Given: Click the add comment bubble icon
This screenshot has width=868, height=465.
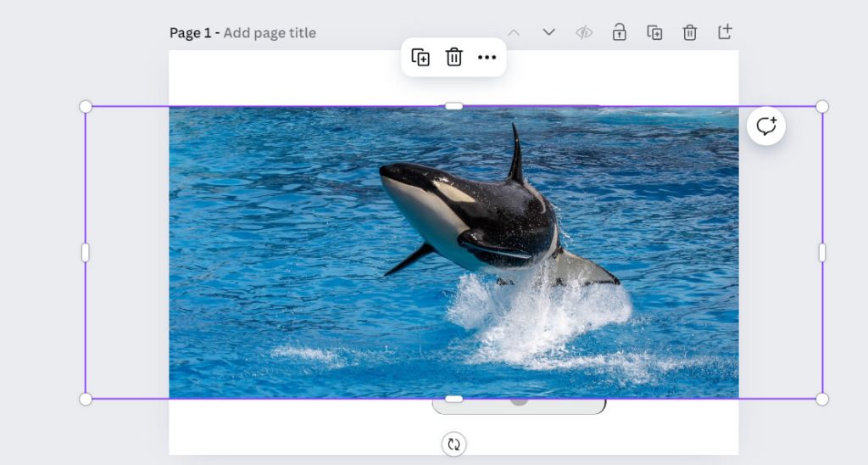Looking at the screenshot, I should [766, 126].
